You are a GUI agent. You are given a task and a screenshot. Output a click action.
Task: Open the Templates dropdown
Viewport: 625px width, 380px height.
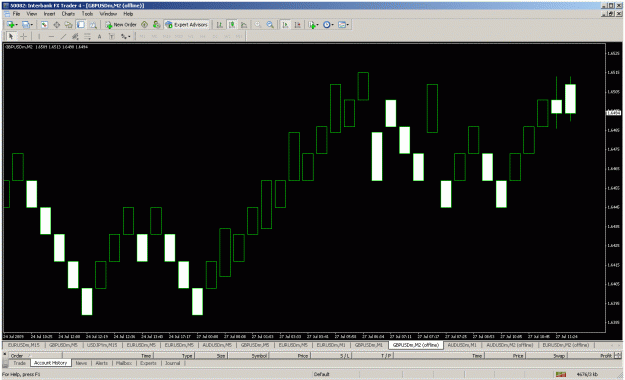coord(343,25)
